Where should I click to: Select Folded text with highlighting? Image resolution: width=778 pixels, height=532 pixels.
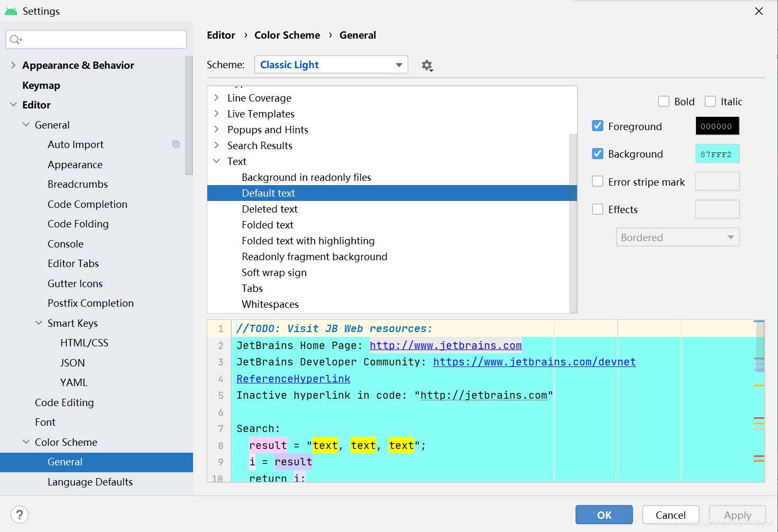pos(308,241)
